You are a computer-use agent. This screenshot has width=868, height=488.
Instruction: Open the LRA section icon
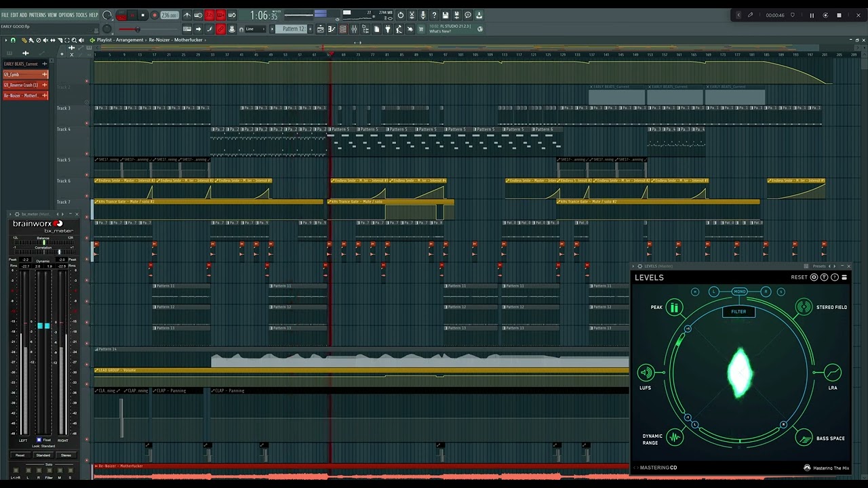(x=833, y=373)
